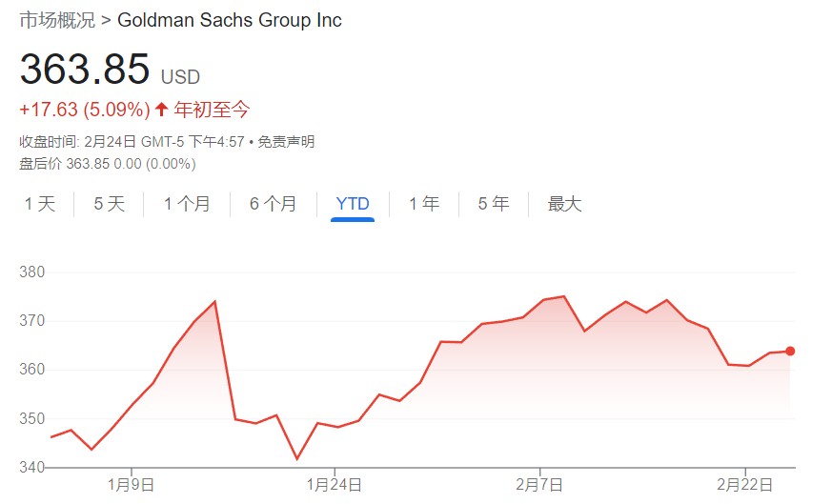Viewport: 832px width, 504px height.
Task: Select the YTD tab
Action: (x=353, y=204)
